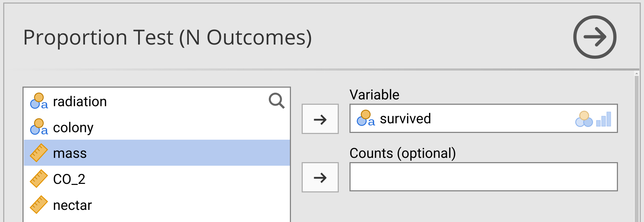Select the colony variable name
The width and height of the screenshot is (644, 222).
pos(73,128)
